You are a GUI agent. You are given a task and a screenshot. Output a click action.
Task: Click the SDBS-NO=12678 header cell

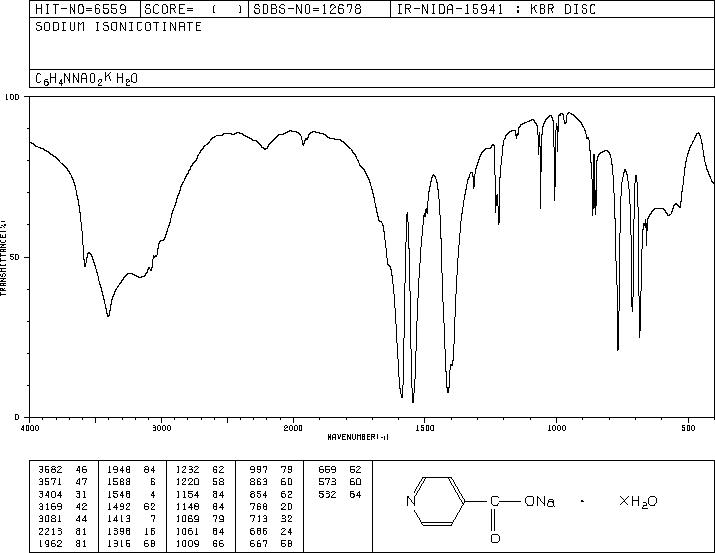pyautogui.click(x=319, y=9)
